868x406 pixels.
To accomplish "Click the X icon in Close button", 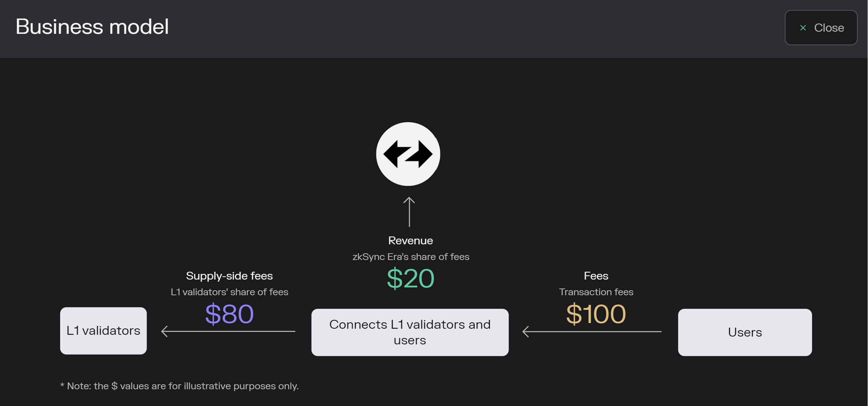I will click(803, 28).
